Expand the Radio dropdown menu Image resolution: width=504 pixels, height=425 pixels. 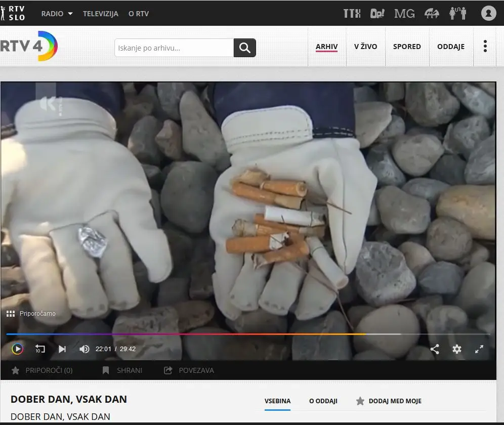(57, 14)
